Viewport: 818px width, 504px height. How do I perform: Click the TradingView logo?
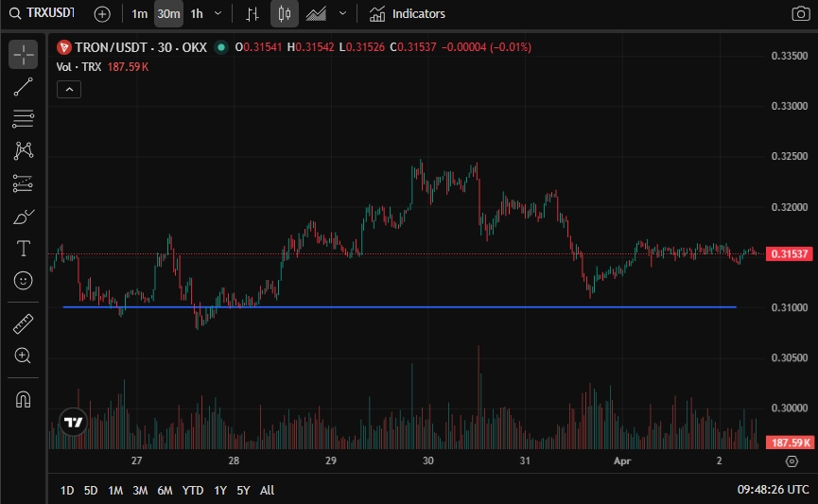[73, 422]
